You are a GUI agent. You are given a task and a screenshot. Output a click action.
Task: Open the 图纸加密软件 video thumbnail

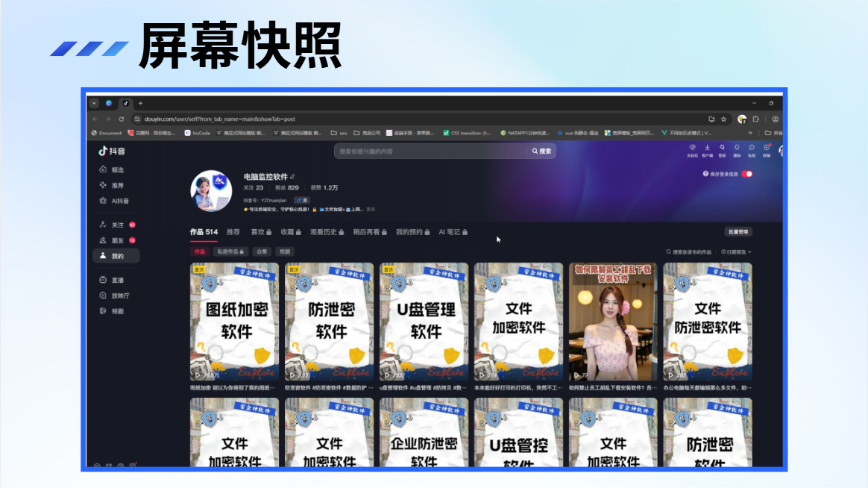click(x=235, y=322)
